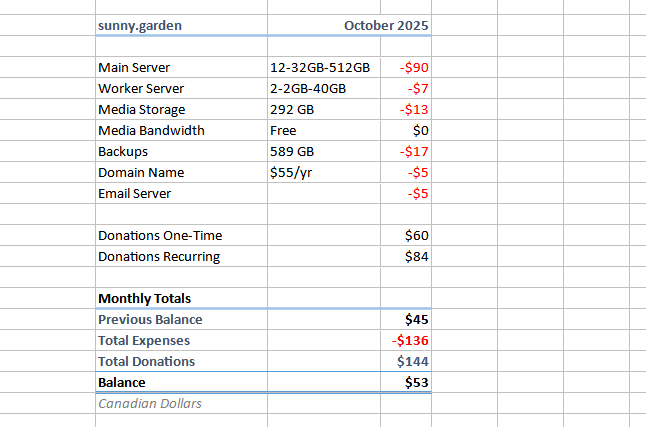Select the -$5 Email Server cost
Image resolution: width=646 pixels, height=427 pixels.
click(x=406, y=194)
